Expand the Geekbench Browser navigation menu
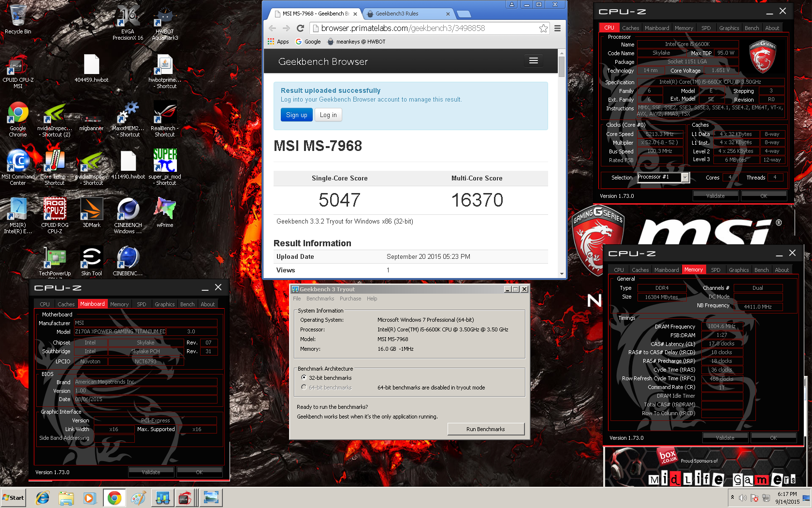The width and height of the screenshot is (812, 508). click(534, 61)
